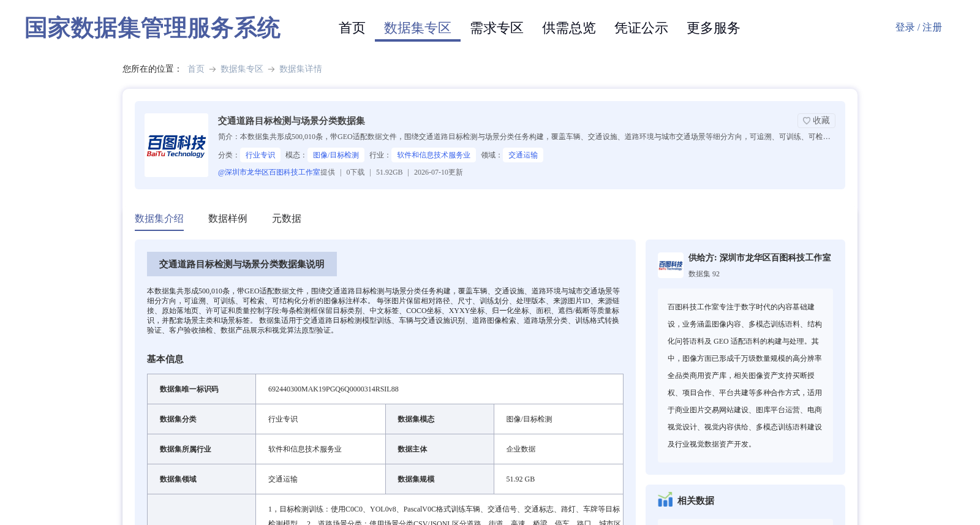This screenshot has height=525, width=980.
Task: Open the 凭证公示 navigation item
Action: [641, 28]
